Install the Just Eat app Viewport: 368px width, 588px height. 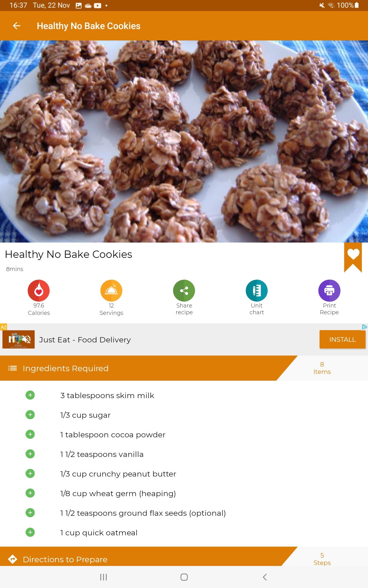[343, 339]
